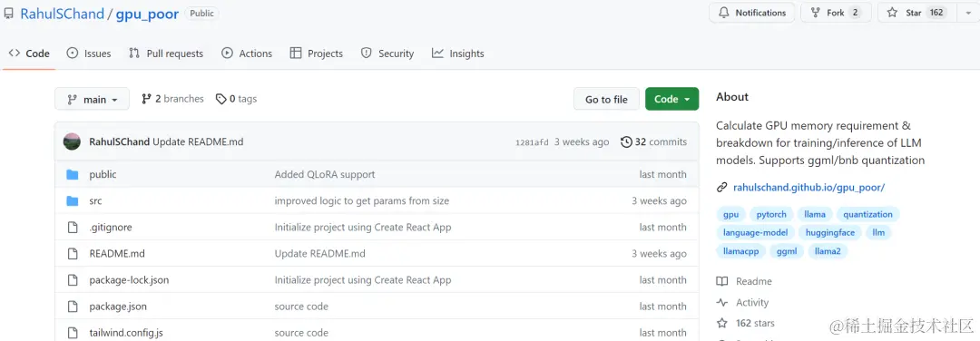
Task: Open the Readme link in About
Action: pyautogui.click(x=744, y=281)
